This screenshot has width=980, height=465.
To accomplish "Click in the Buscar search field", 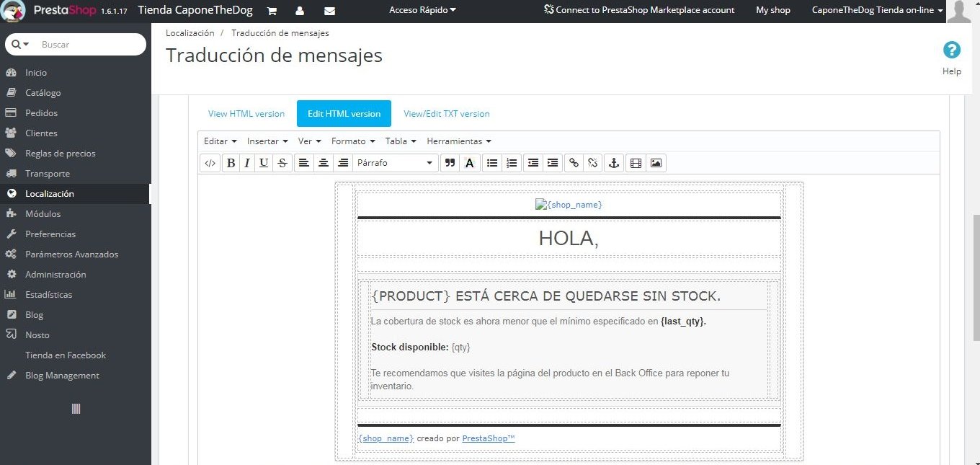I will (x=91, y=45).
